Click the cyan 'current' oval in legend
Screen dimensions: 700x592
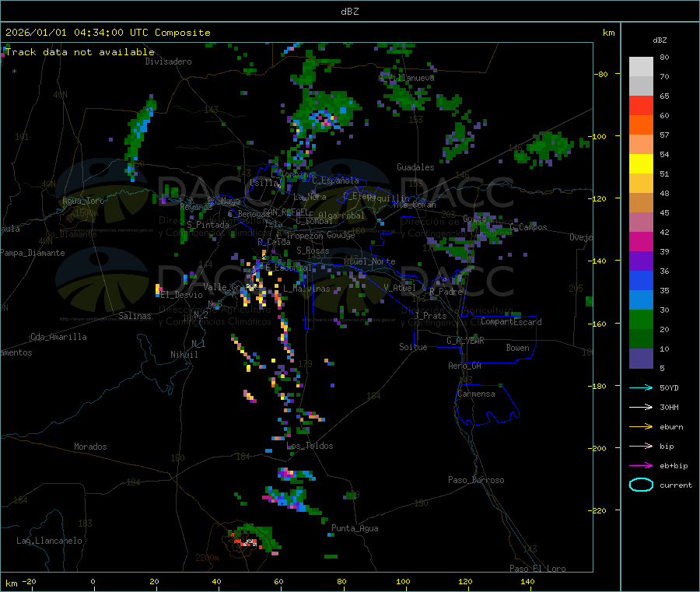click(x=641, y=485)
